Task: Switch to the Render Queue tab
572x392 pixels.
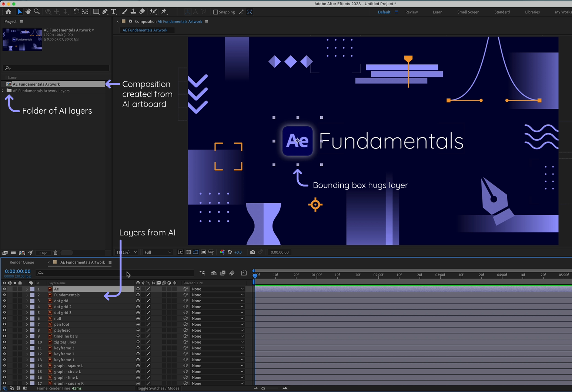Action: click(x=22, y=262)
